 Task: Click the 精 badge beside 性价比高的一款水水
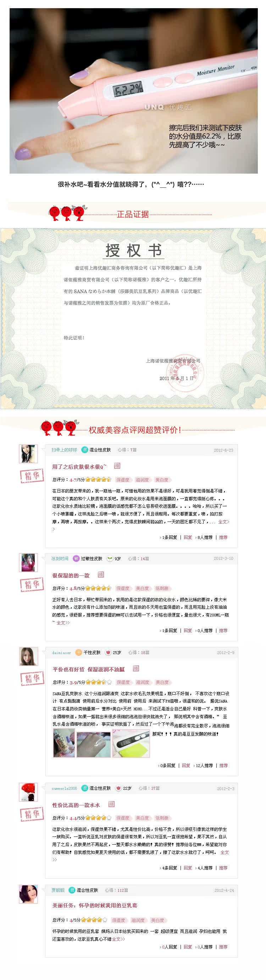tap(111, 804)
